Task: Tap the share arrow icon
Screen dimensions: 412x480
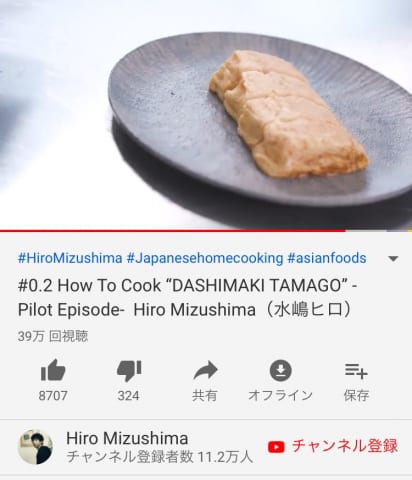Action: 205,370
